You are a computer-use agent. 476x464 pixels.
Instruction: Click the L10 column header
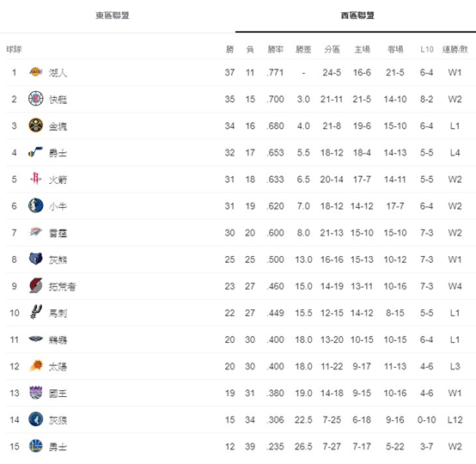coord(426,49)
